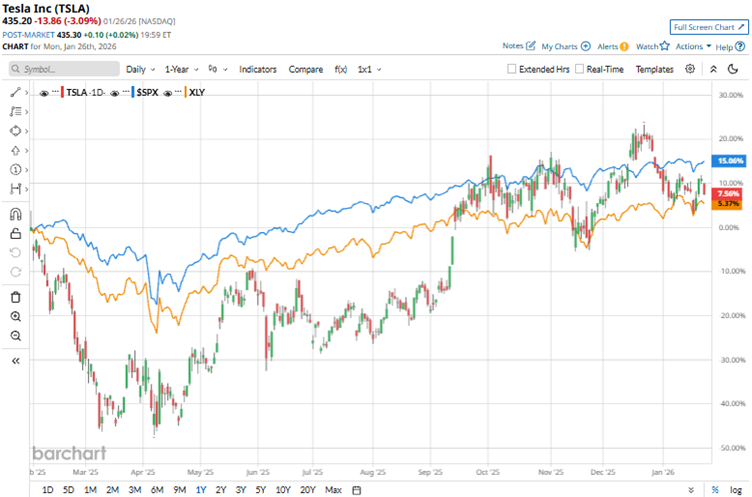Expand bottom panel double chevron down
Viewport: 752px width, 497px height.
click(691, 490)
